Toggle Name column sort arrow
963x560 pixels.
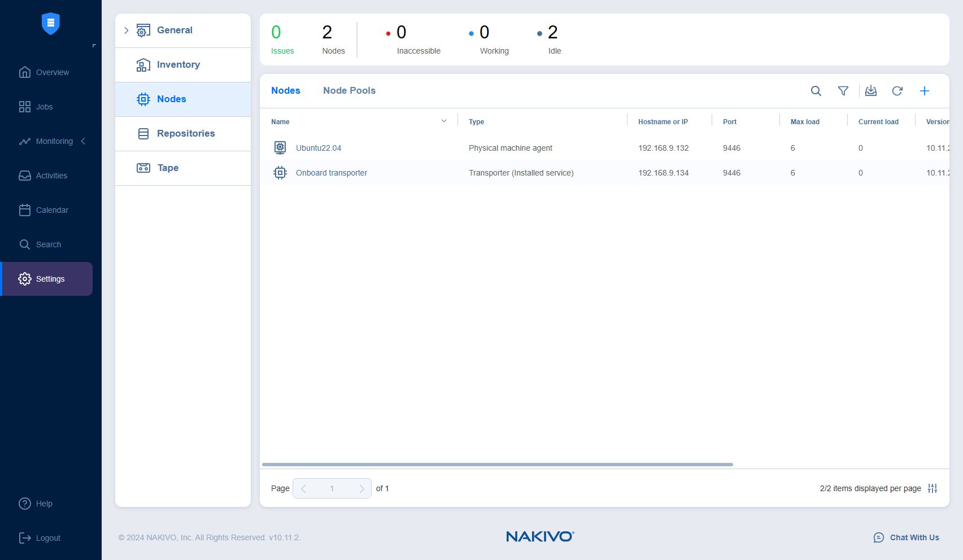443,121
